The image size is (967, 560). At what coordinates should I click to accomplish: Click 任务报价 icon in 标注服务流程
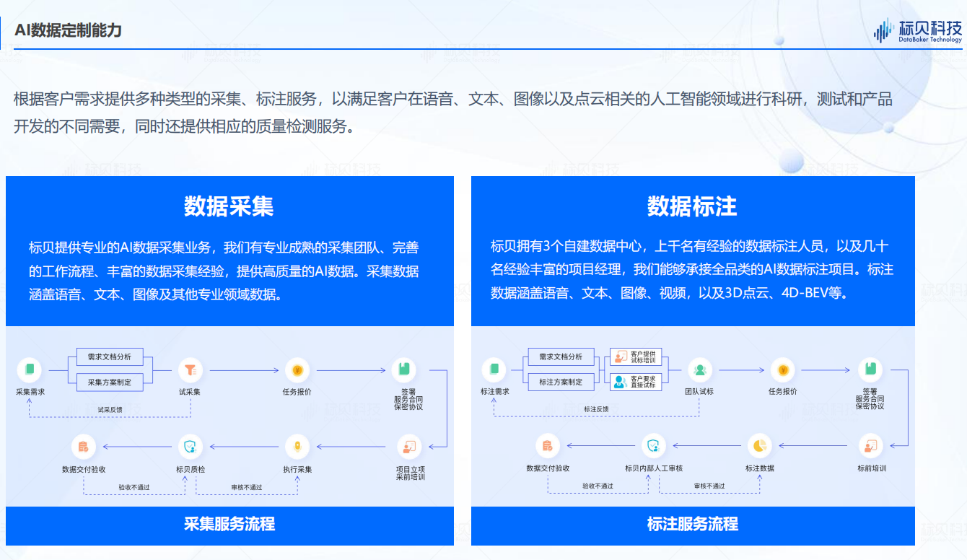pyautogui.click(x=782, y=369)
